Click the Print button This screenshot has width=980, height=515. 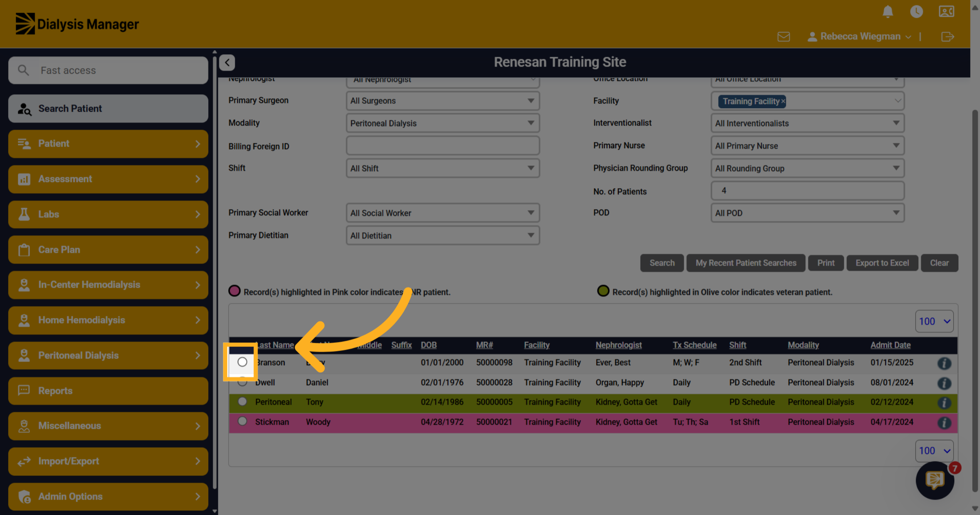(x=826, y=263)
